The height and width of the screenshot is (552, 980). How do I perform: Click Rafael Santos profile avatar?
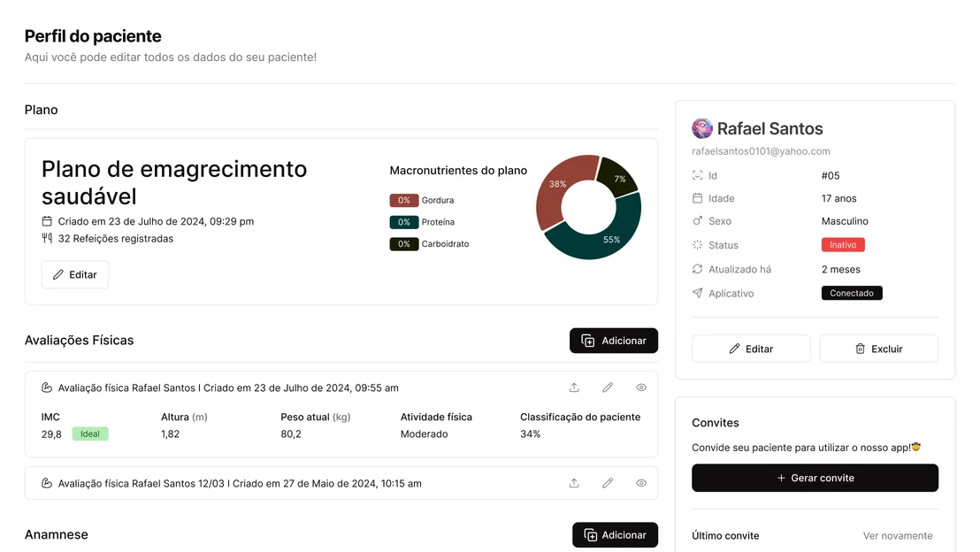tap(702, 128)
